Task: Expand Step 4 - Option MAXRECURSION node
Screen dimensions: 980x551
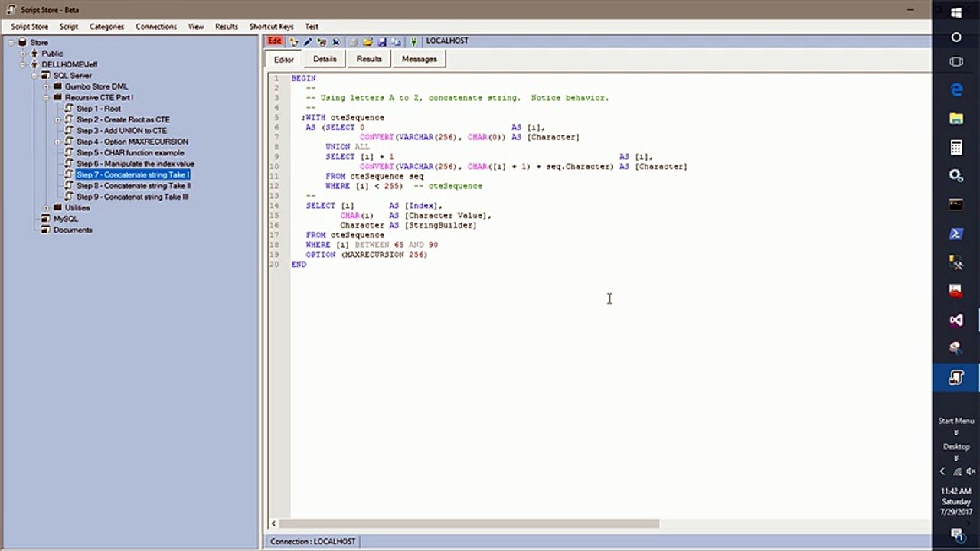Action: click(57, 142)
